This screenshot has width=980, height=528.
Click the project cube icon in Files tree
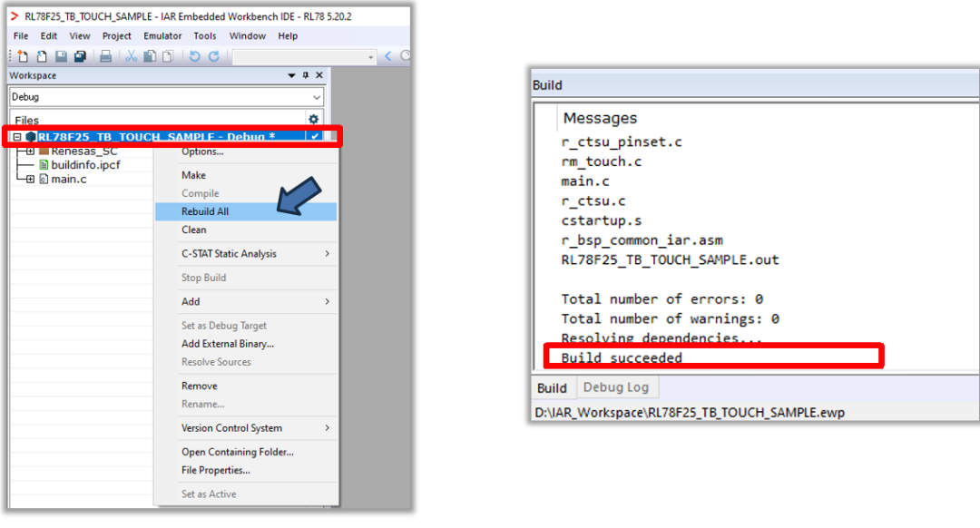(x=31, y=137)
